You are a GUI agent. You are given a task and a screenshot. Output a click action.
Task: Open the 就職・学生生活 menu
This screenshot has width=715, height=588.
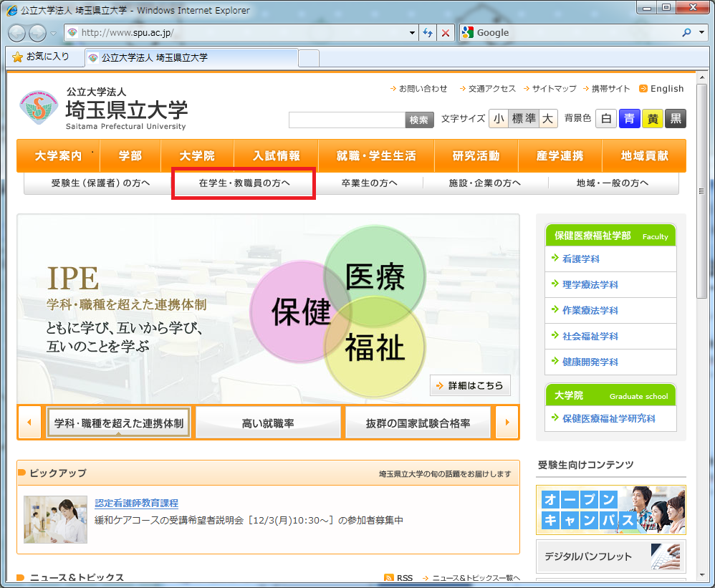tap(376, 156)
